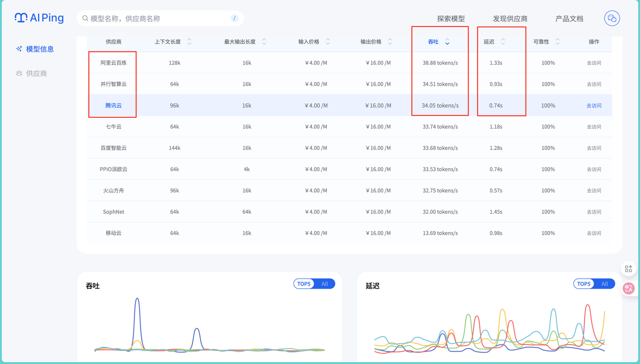Click 去访问 for PPIO派欧云
Image resolution: width=640 pixels, height=364 pixels.
tap(594, 169)
